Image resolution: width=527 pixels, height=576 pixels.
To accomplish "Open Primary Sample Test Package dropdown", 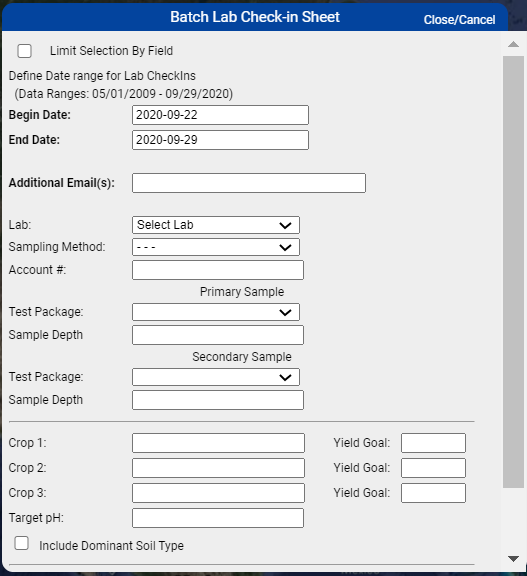I will click(x=216, y=312).
